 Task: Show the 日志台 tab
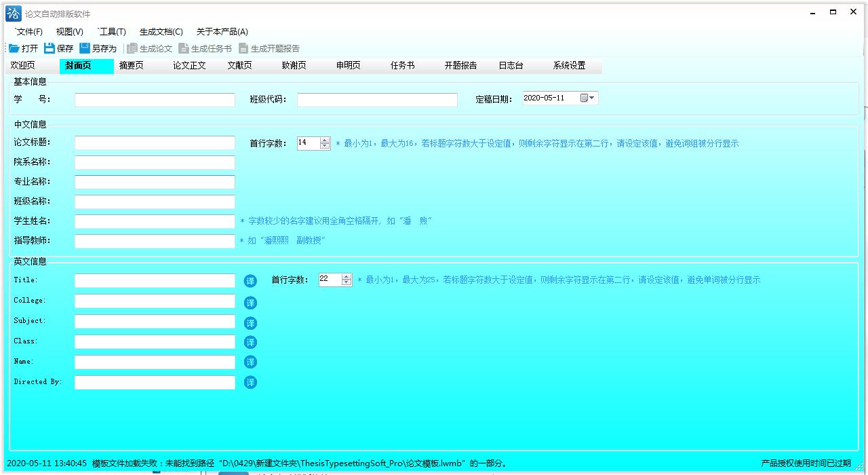[x=520, y=66]
